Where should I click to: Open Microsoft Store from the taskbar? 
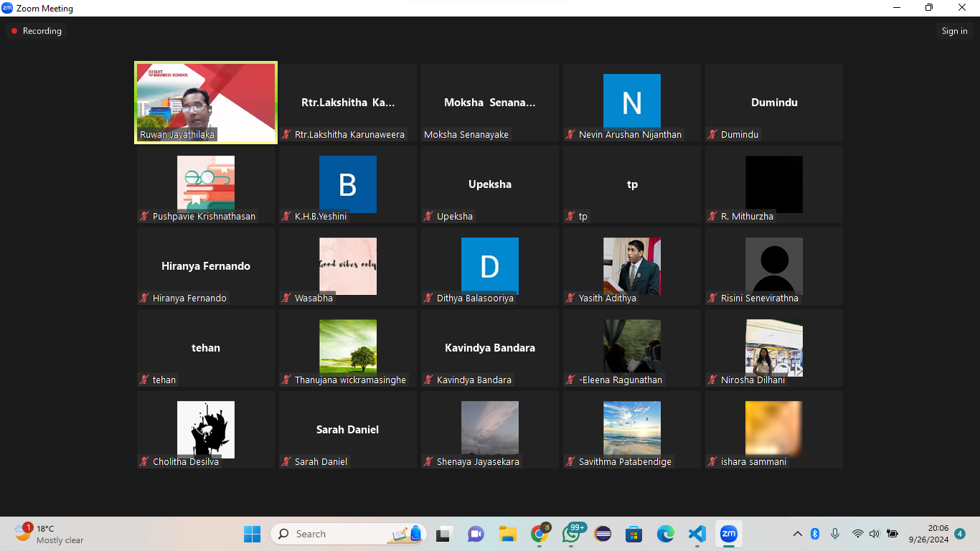coord(633,534)
